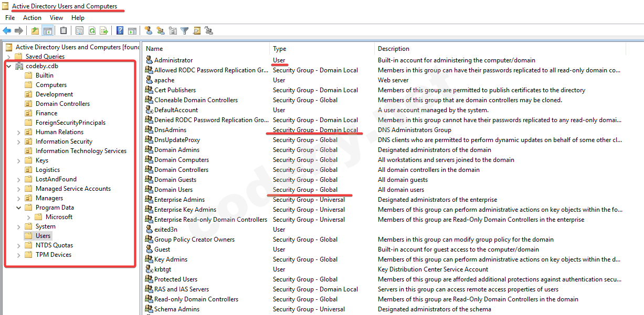Open Help with the blue question mark icon
The width and height of the screenshot is (644, 315).
coord(120,31)
